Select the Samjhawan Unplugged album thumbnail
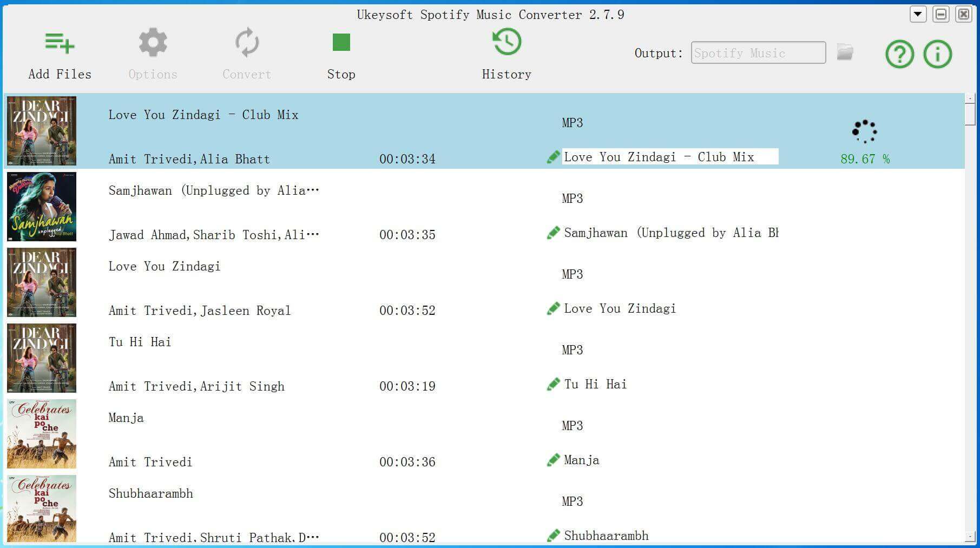 42,207
